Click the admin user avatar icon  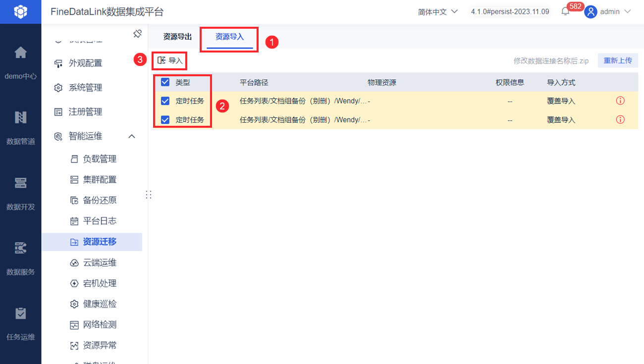click(x=590, y=11)
